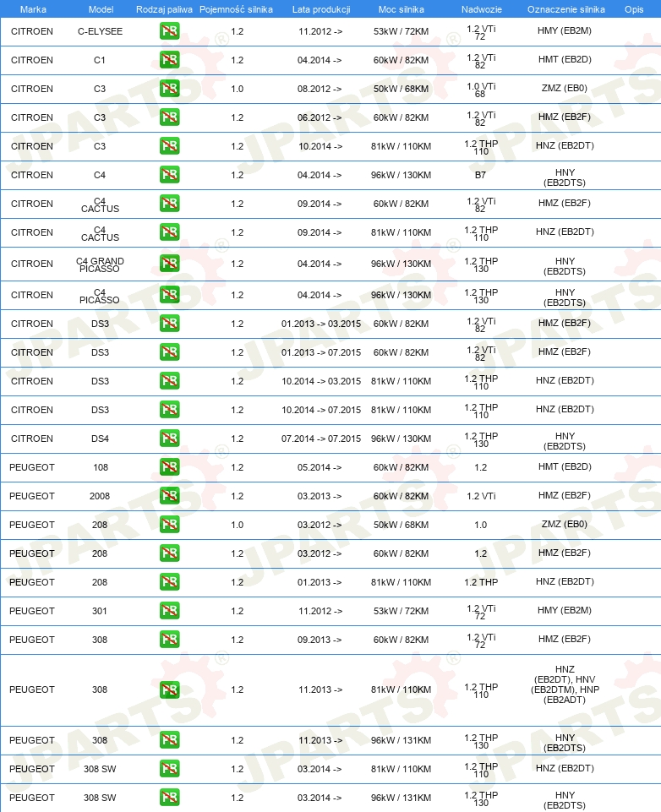The height and width of the screenshot is (812, 661).
Task: Click petrol icon for Peugeot 308 09.2013 row
Action: [x=169, y=640]
